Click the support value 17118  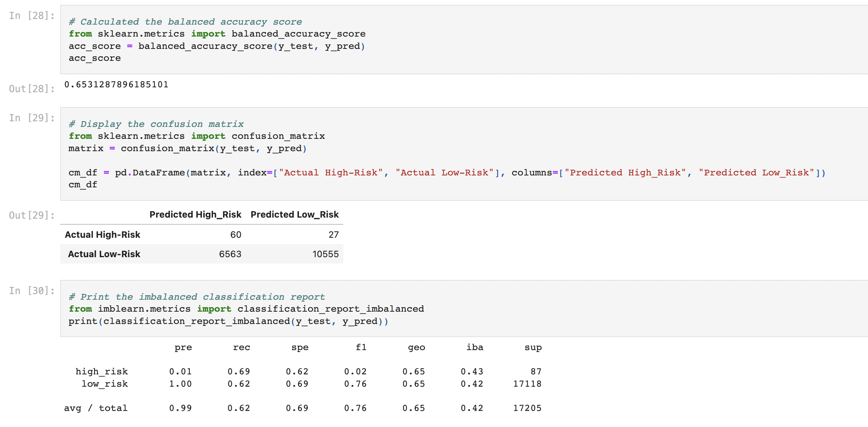527,384
